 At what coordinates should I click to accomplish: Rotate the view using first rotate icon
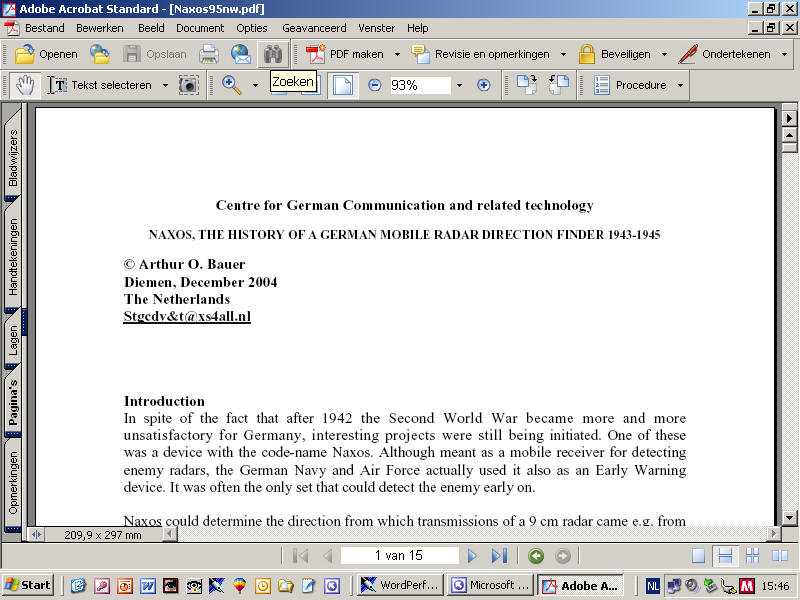point(527,86)
